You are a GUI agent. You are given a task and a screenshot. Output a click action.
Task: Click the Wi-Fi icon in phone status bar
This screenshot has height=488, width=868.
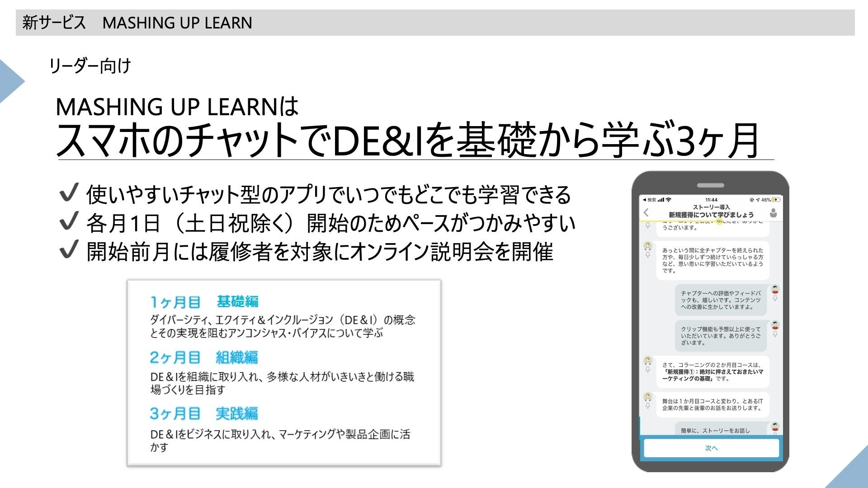tap(669, 200)
